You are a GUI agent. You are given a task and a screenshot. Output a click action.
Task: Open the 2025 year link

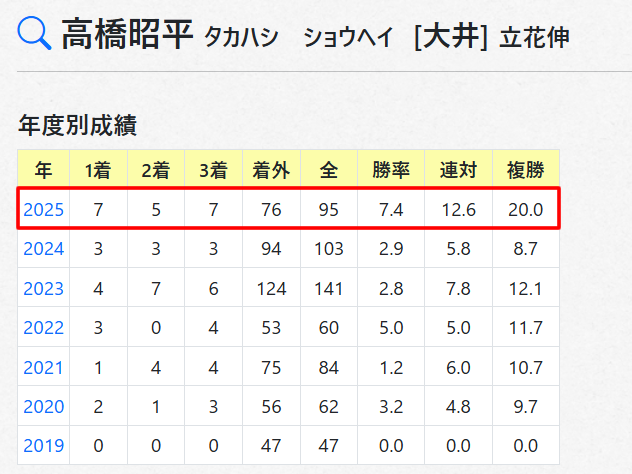pyautogui.click(x=44, y=210)
